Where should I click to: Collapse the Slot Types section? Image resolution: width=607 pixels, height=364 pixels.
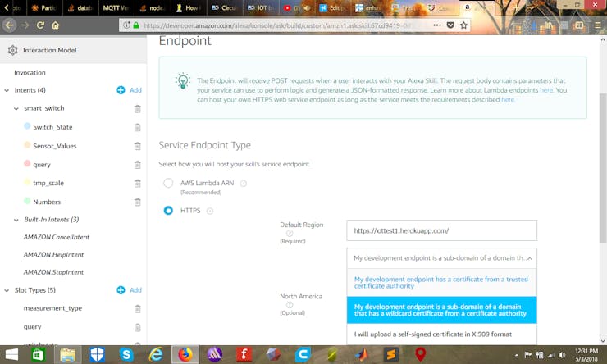click(x=7, y=290)
